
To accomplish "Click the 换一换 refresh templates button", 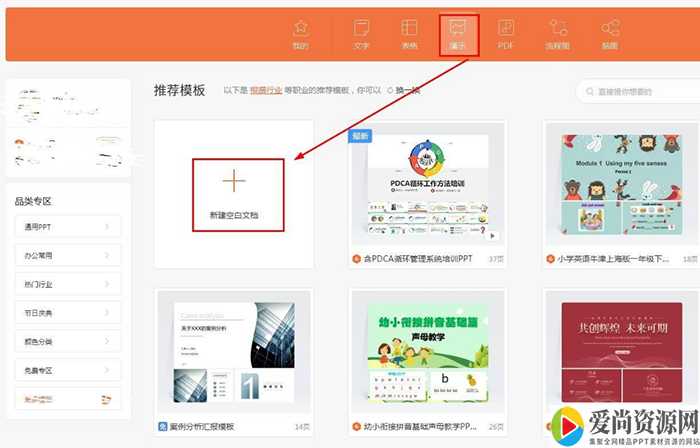I will (404, 91).
